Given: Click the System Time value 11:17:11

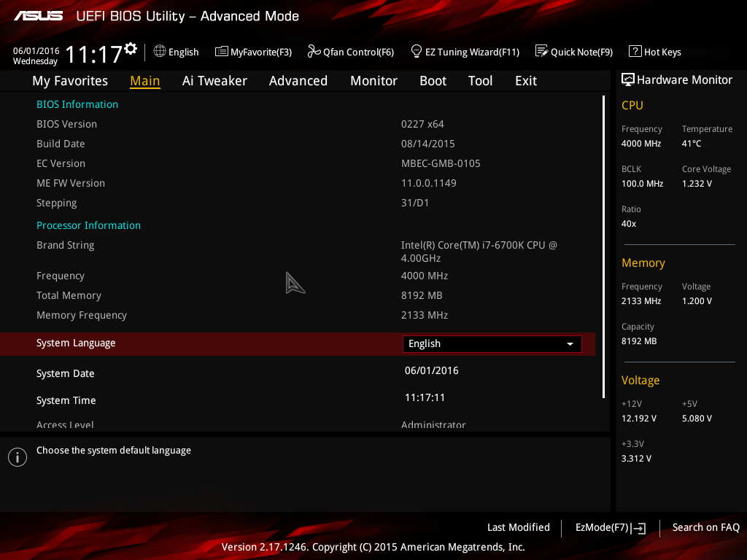Looking at the screenshot, I should tap(425, 397).
